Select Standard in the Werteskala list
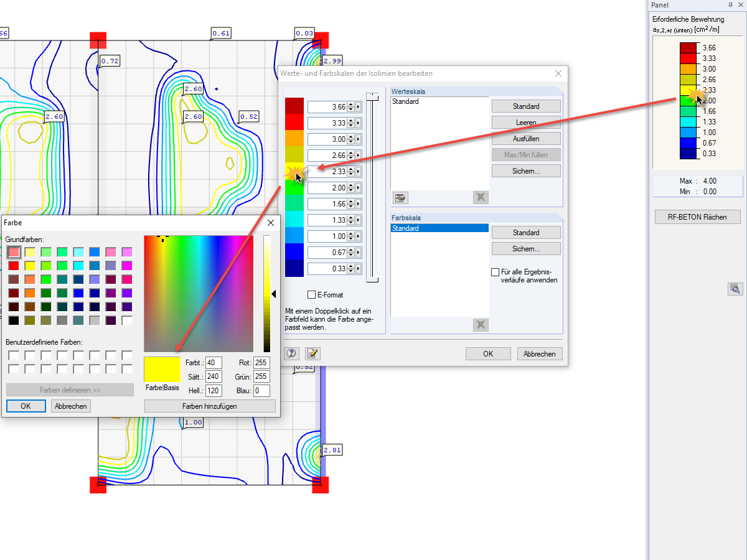The image size is (747, 560). click(439, 101)
